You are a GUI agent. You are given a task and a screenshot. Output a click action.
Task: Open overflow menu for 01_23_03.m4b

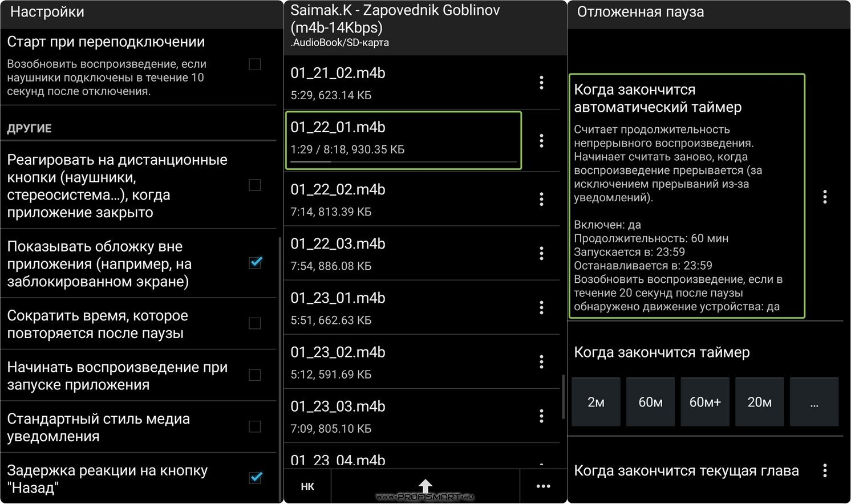coord(541,416)
